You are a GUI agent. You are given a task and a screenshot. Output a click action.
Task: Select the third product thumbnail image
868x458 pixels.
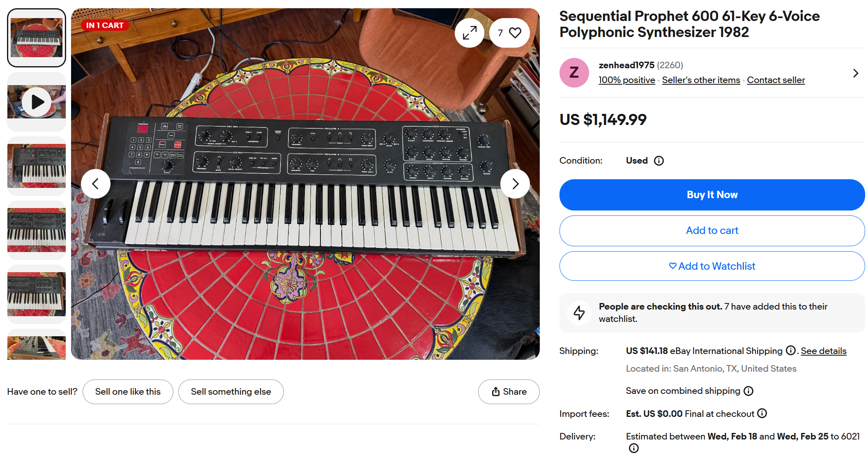[37, 166]
